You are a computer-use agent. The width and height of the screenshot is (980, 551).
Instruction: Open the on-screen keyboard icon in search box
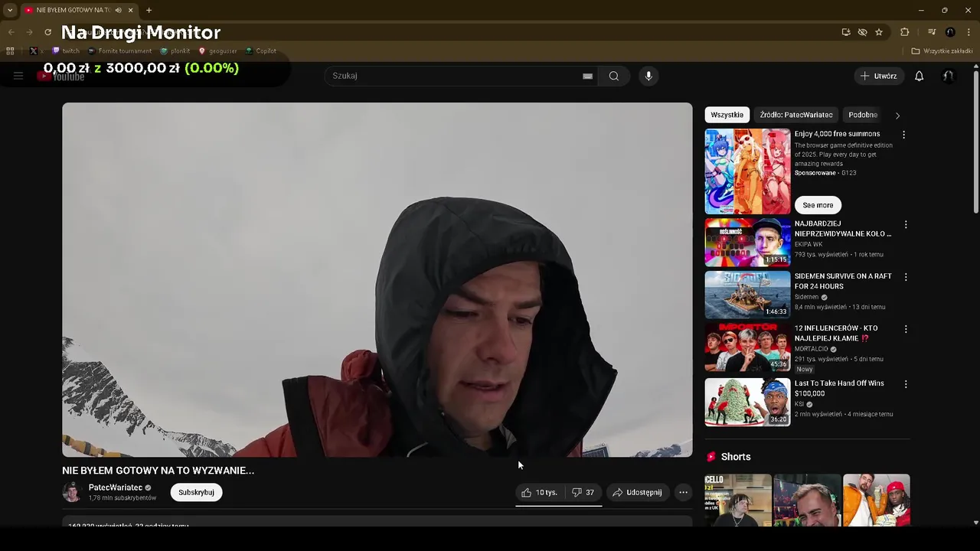tap(587, 76)
